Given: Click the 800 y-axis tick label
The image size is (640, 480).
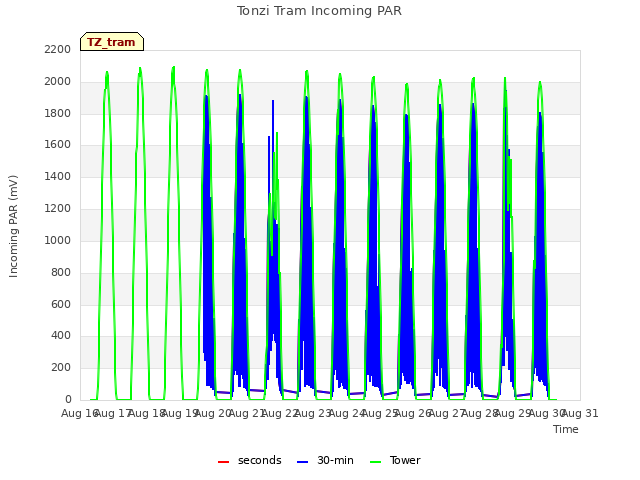Looking at the screenshot, I should click(x=61, y=272).
